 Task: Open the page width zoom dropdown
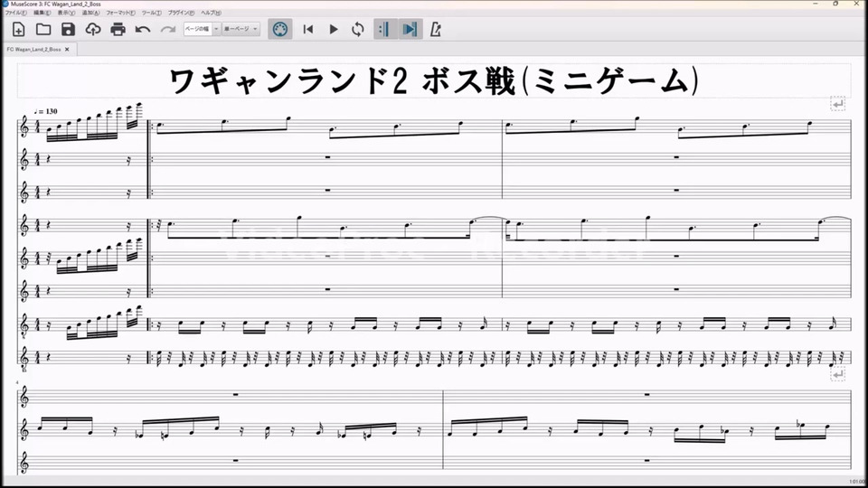[x=202, y=29]
